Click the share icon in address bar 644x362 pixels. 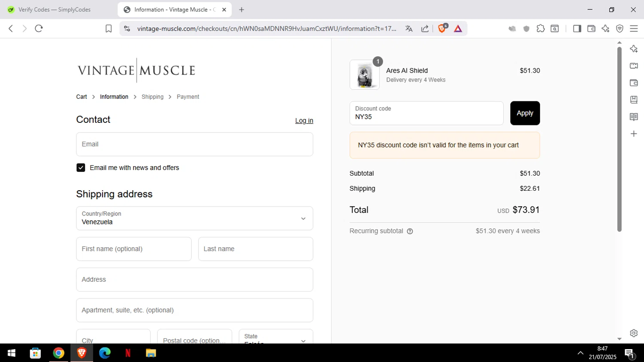coord(425,28)
